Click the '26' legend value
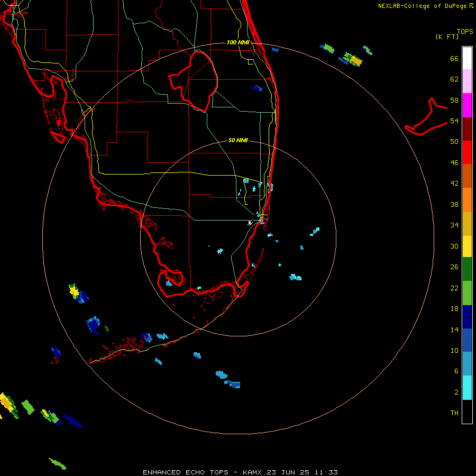Screen dimensions: 476x476 coord(454,267)
